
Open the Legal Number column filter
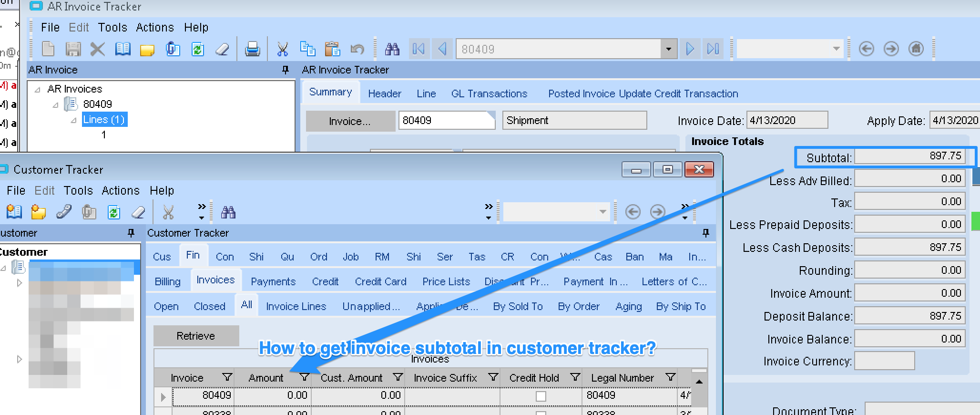point(670,377)
